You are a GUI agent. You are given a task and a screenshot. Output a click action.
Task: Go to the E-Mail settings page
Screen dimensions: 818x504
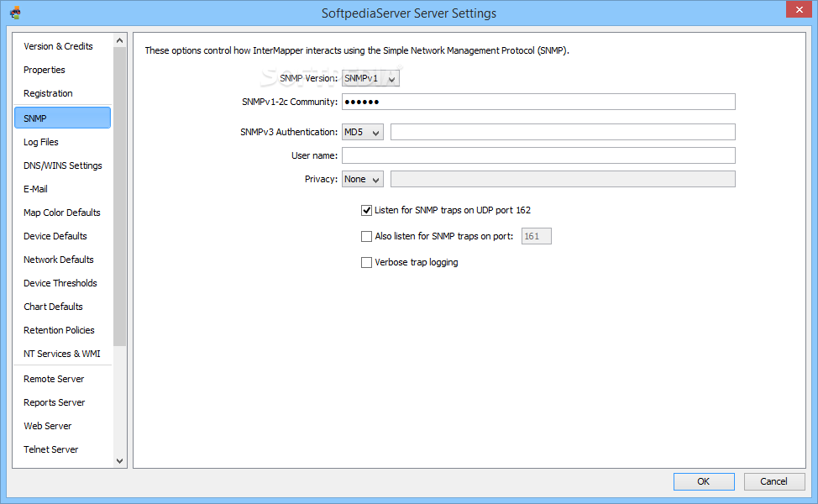pyautogui.click(x=35, y=189)
